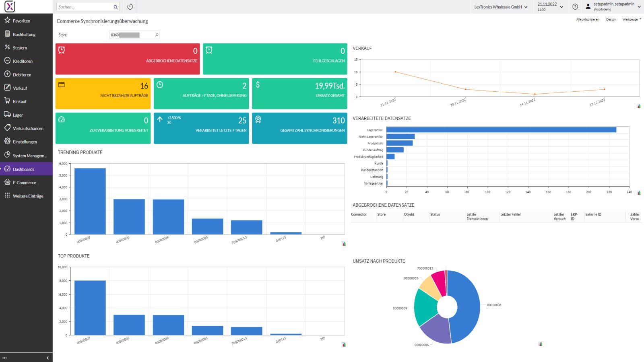Open Einstellungen using the gear icon

coord(7,142)
